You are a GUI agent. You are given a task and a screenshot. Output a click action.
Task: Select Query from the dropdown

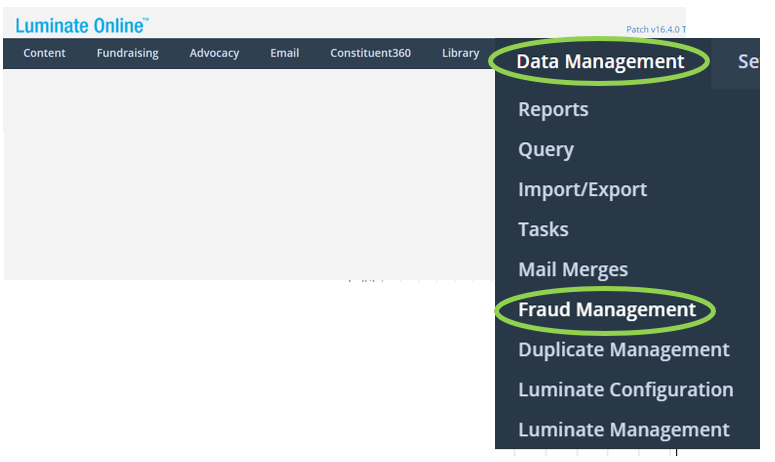tap(546, 149)
